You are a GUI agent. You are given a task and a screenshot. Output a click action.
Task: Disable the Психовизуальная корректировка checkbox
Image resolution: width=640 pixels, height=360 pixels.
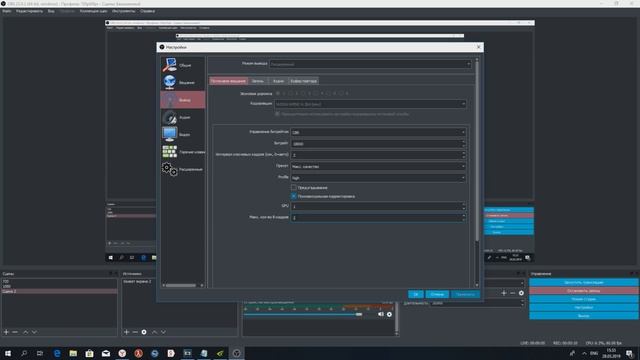click(x=293, y=196)
